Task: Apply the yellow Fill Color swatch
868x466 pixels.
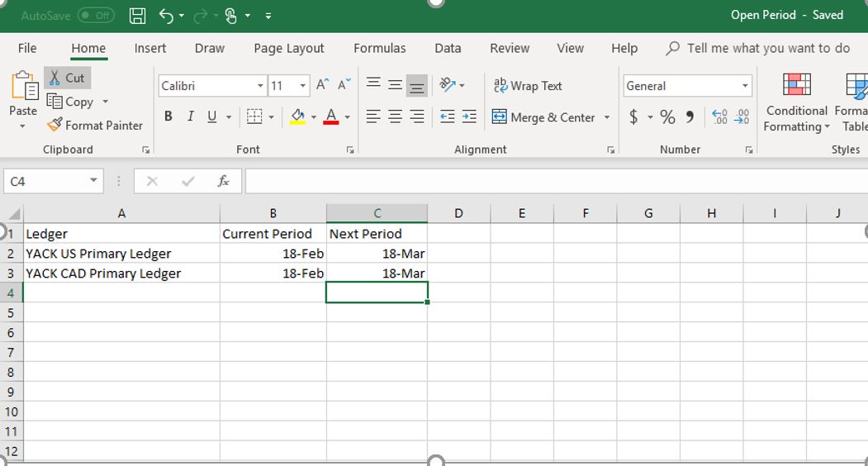Action: pyautogui.click(x=298, y=117)
